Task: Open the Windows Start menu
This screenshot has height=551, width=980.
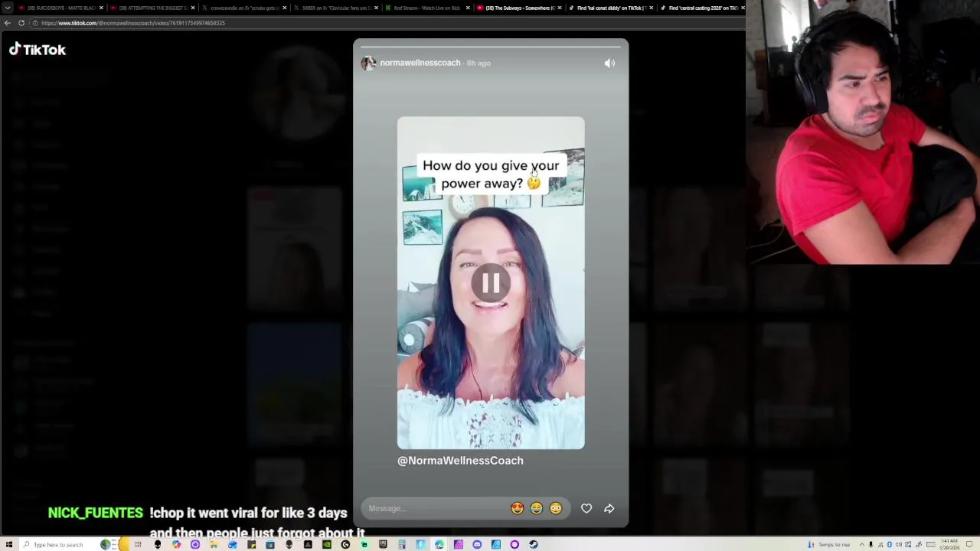Action: (x=9, y=545)
